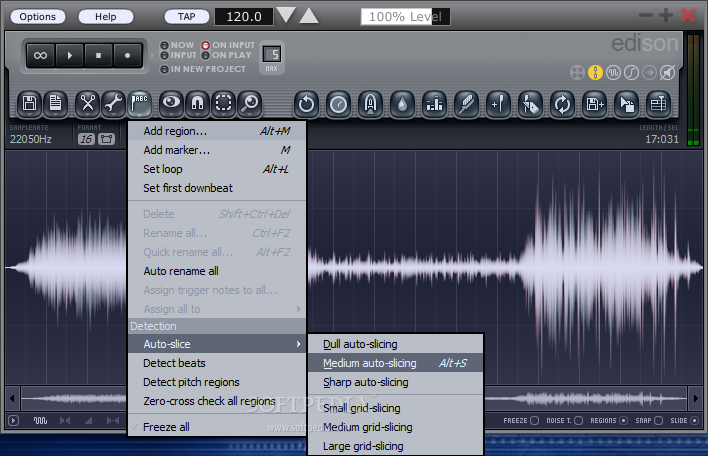Click the 100% Level slider
The image size is (708, 456).
click(x=405, y=17)
